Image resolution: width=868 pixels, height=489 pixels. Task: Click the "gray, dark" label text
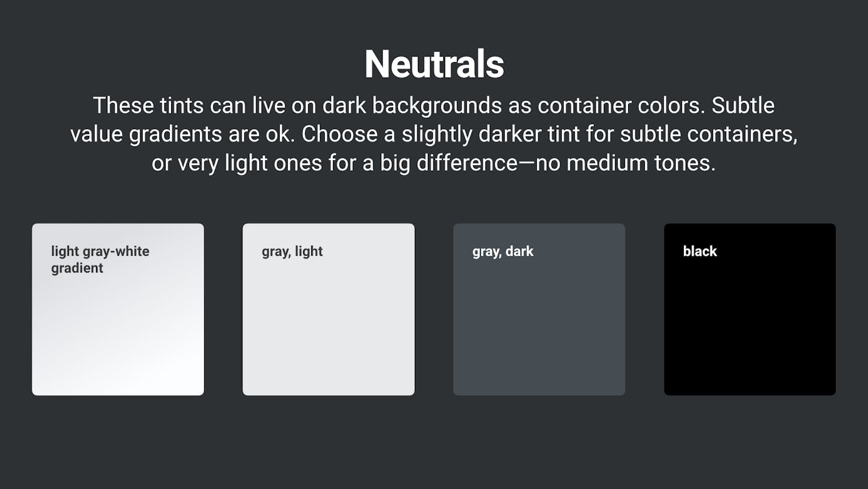tap(503, 251)
